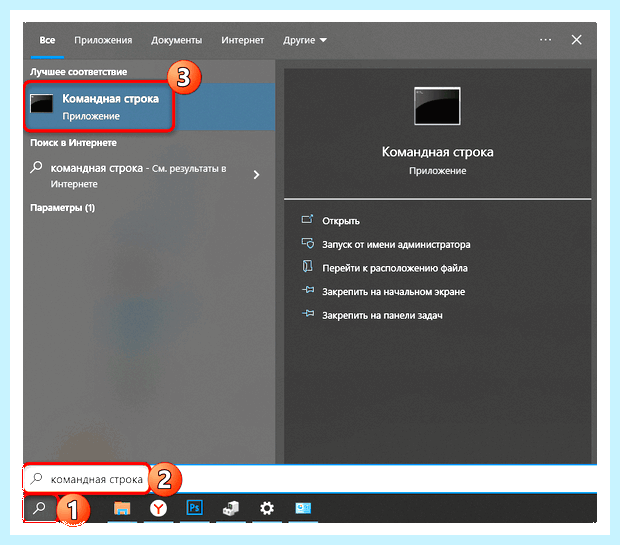This screenshot has height=545, width=620.
Task: Open Photoshop from the taskbar
Action: tap(195, 507)
